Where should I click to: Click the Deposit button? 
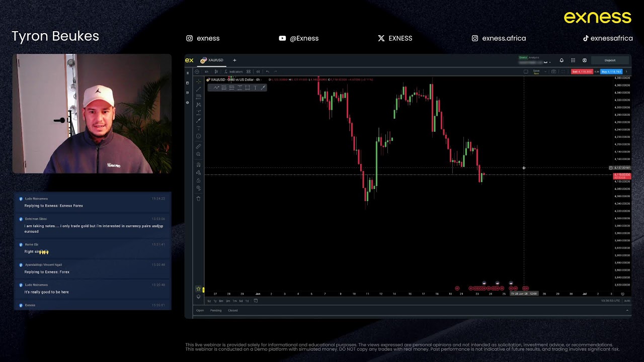tap(610, 60)
